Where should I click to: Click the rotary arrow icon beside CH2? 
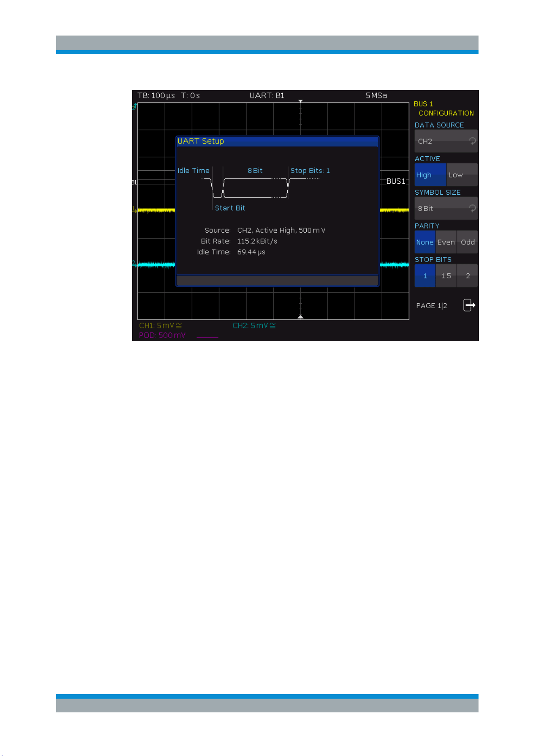472,141
